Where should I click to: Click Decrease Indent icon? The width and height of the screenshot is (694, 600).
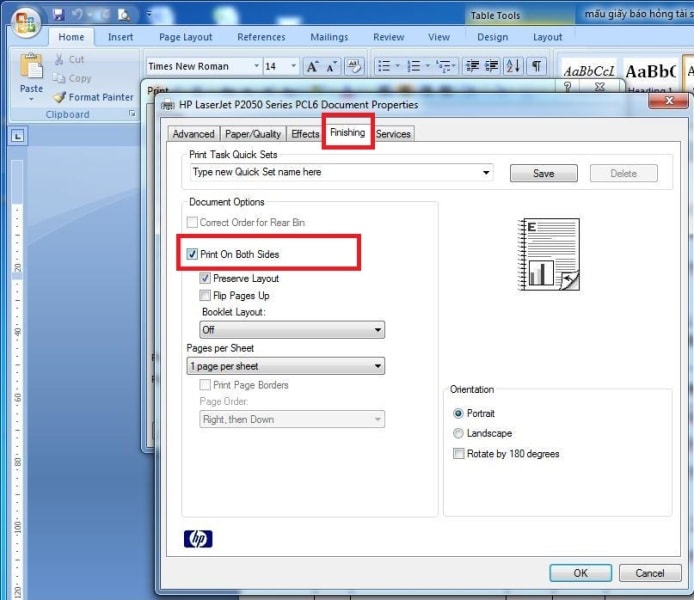[473, 66]
